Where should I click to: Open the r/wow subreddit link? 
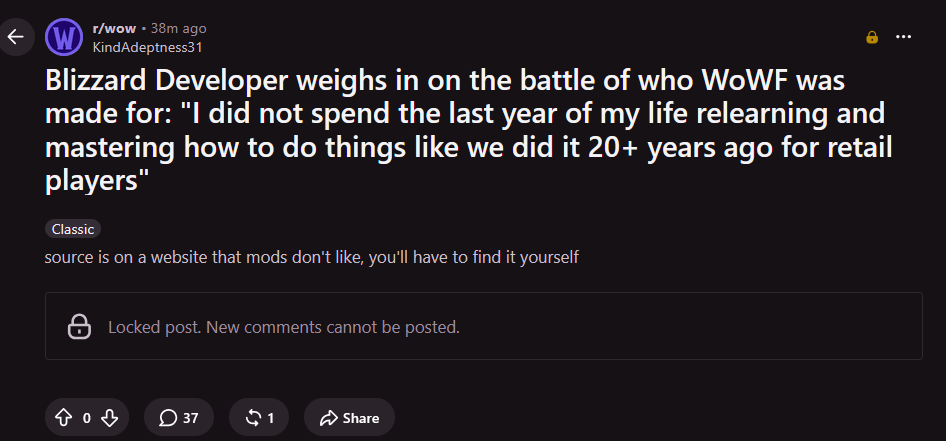pyautogui.click(x=113, y=28)
